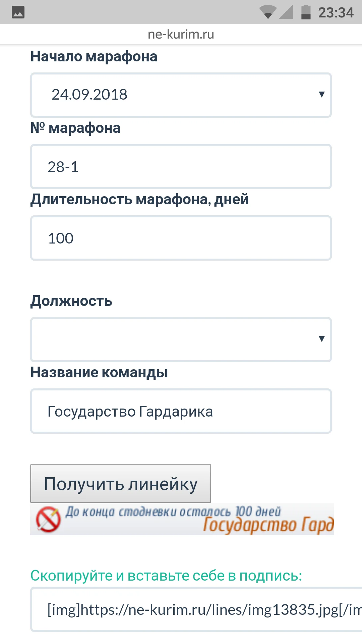Image resolution: width=362 pixels, height=644 pixels.
Task: Tap the clock showing 23:34
Action: coord(335,12)
